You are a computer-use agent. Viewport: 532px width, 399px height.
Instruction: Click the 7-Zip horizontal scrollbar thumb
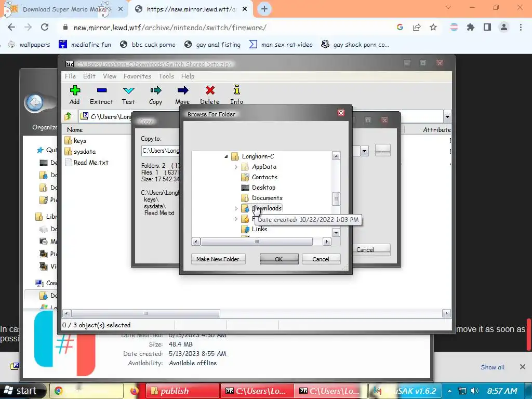pos(145,313)
